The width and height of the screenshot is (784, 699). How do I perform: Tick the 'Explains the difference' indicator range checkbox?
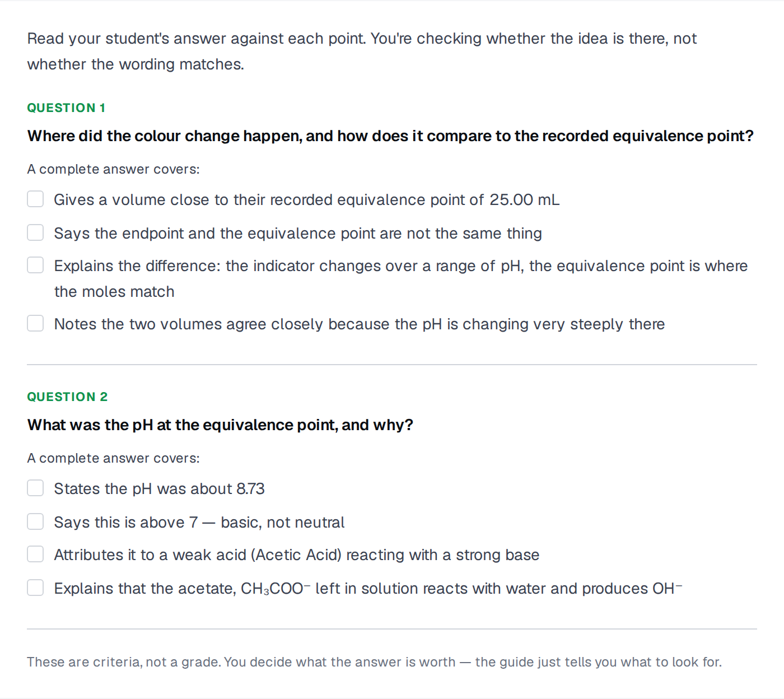point(35,265)
